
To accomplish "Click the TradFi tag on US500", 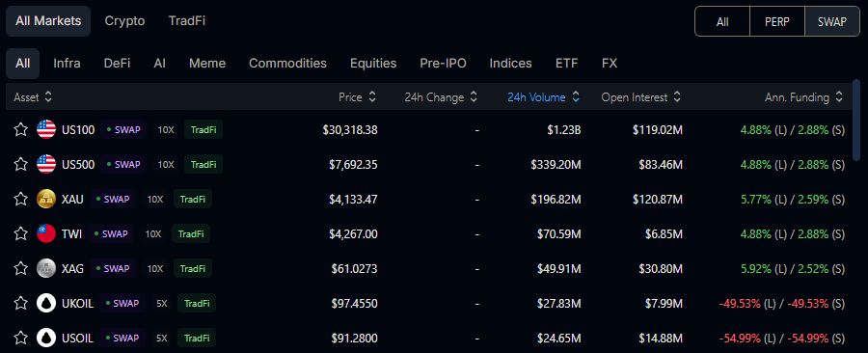I will [x=203, y=164].
